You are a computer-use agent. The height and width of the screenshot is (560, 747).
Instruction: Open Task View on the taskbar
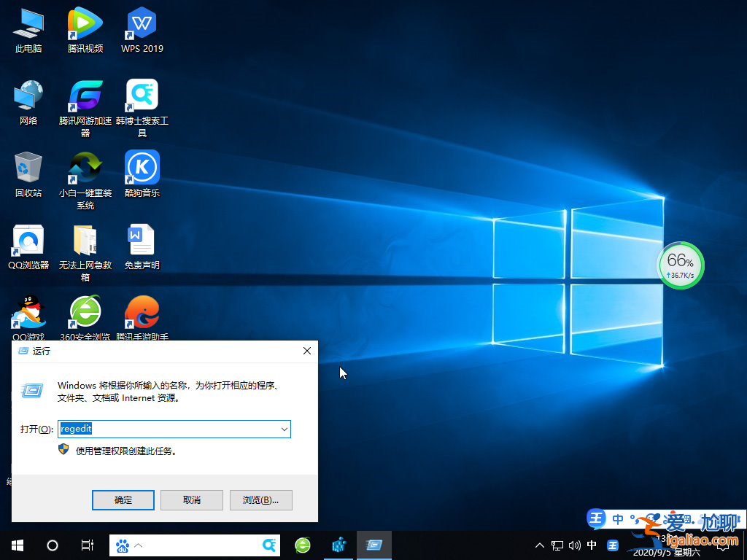click(x=87, y=545)
